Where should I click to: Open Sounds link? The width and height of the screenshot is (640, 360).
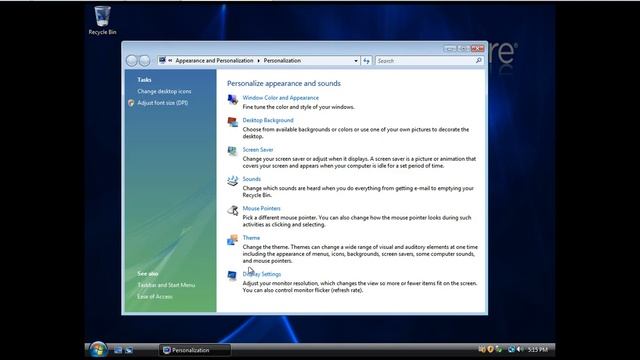[x=251, y=179]
